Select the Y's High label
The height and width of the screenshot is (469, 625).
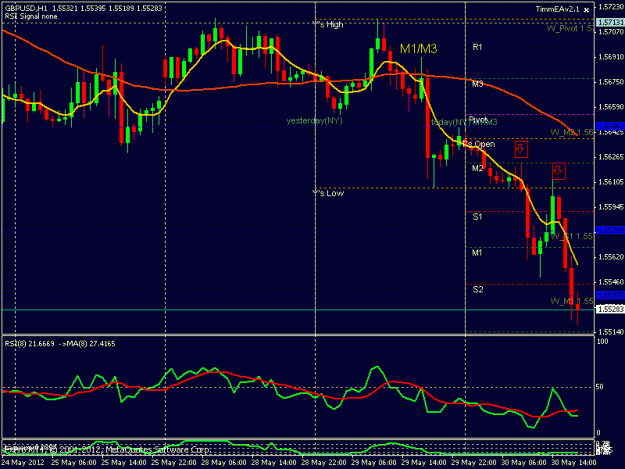[328, 25]
